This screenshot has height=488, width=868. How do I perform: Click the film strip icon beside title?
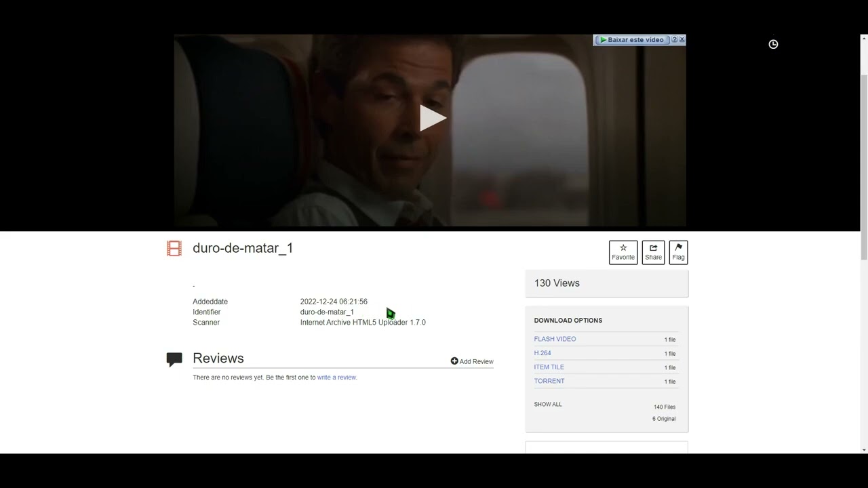tap(174, 249)
